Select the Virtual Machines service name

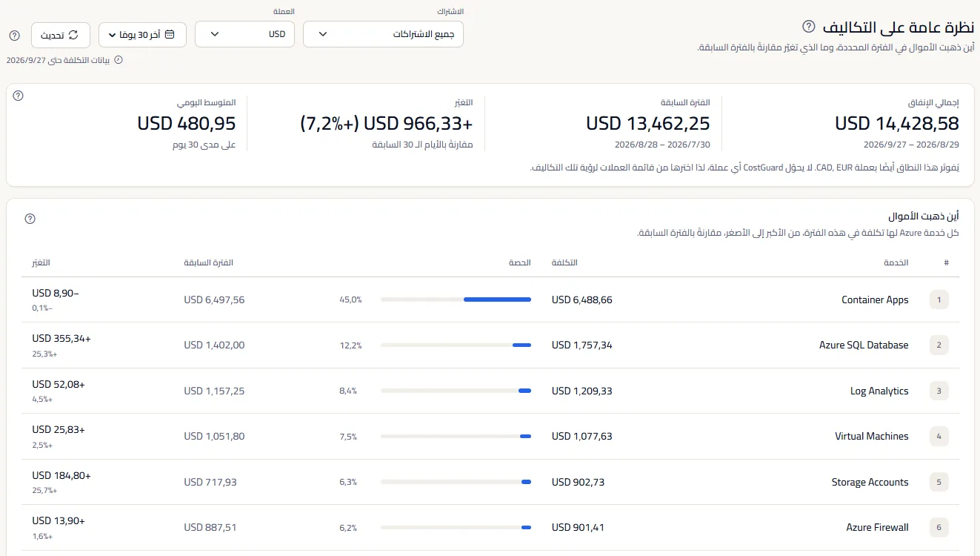[872, 436]
